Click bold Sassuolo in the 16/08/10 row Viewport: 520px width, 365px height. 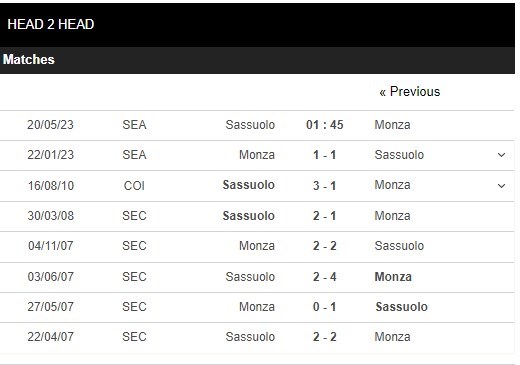[x=249, y=185]
